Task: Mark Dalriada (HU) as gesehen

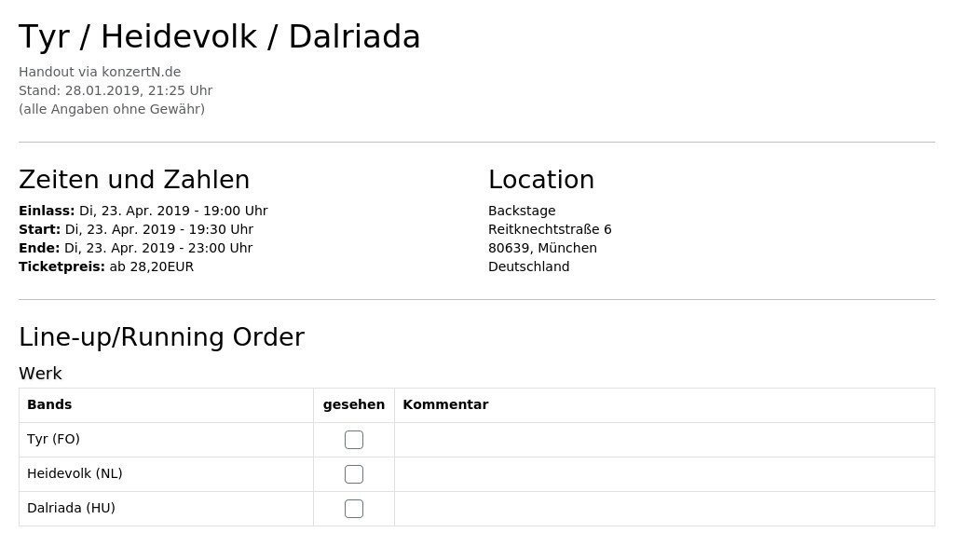Action: pyautogui.click(x=353, y=508)
